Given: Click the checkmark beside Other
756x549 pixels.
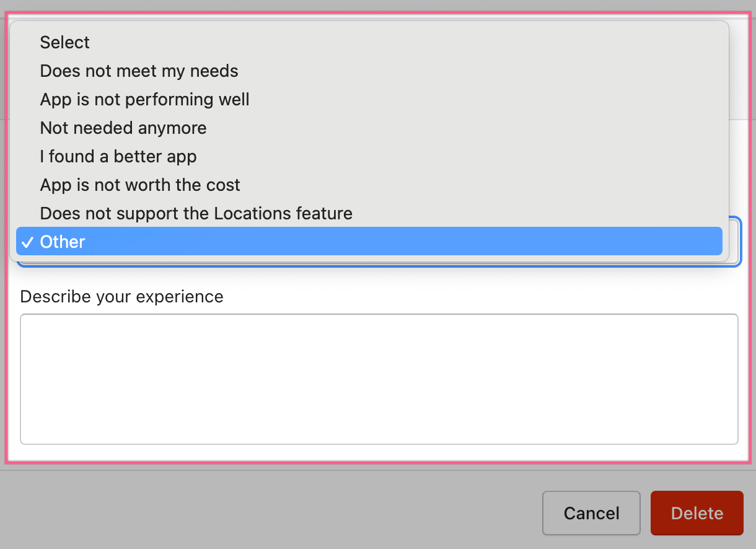Looking at the screenshot, I should 27,242.
